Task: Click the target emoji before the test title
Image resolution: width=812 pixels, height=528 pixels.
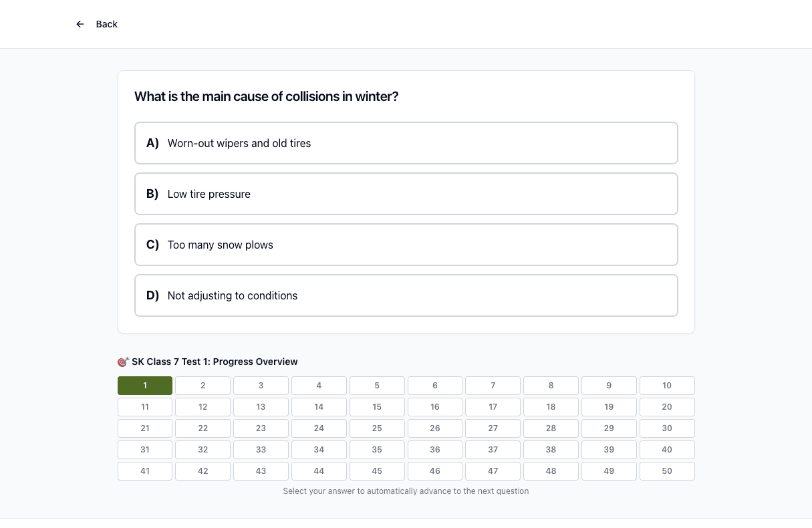Action: click(123, 362)
